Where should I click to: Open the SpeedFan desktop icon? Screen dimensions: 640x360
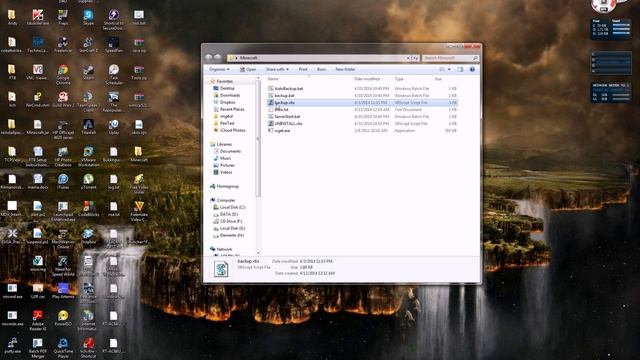(114, 45)
